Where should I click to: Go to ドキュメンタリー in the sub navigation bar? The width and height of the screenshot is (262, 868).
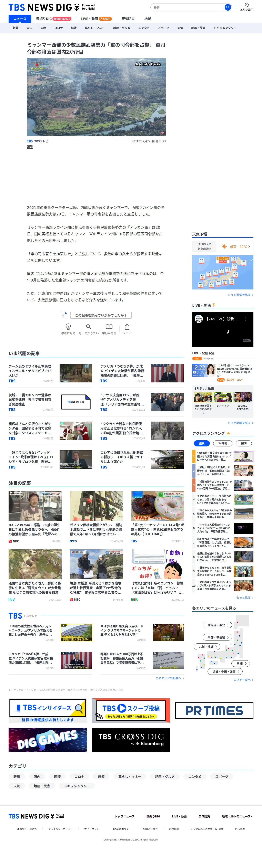click(x=225, y=28)
